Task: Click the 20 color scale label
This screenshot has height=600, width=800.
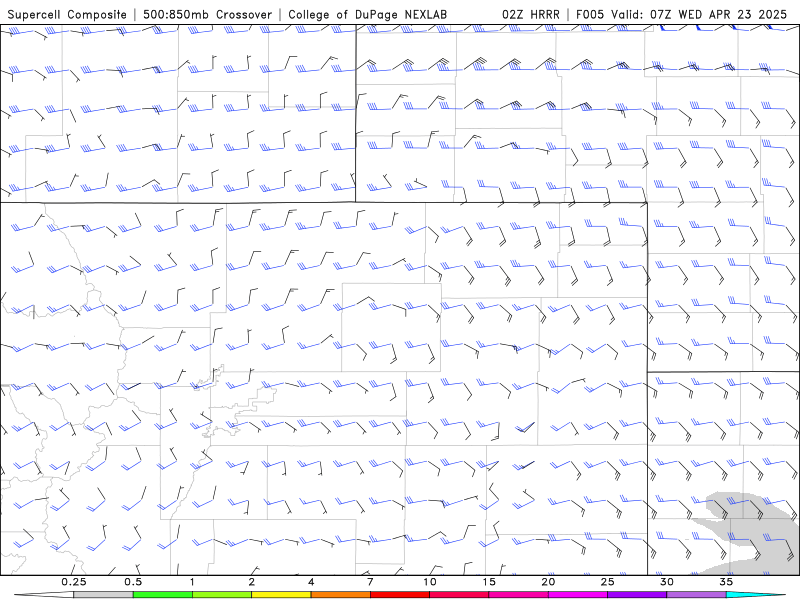Action: click(x=548, y=582)
